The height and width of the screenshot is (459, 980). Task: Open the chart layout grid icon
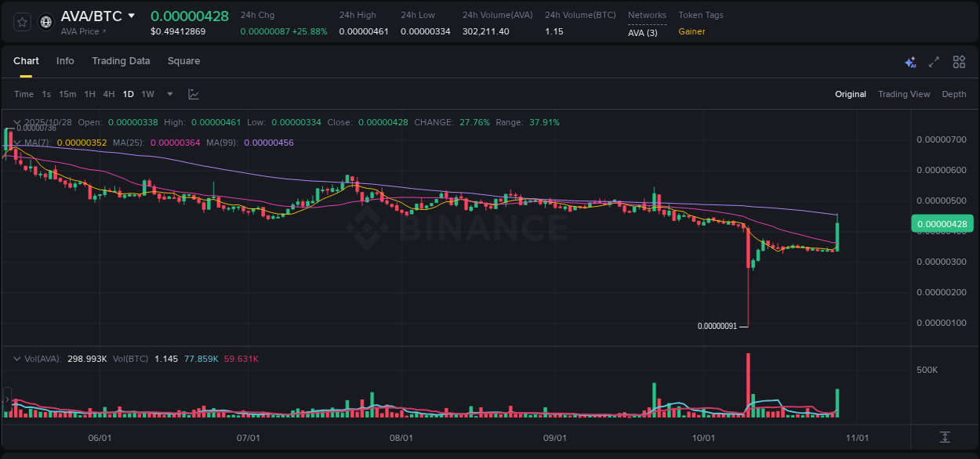(x=958, y=61)
